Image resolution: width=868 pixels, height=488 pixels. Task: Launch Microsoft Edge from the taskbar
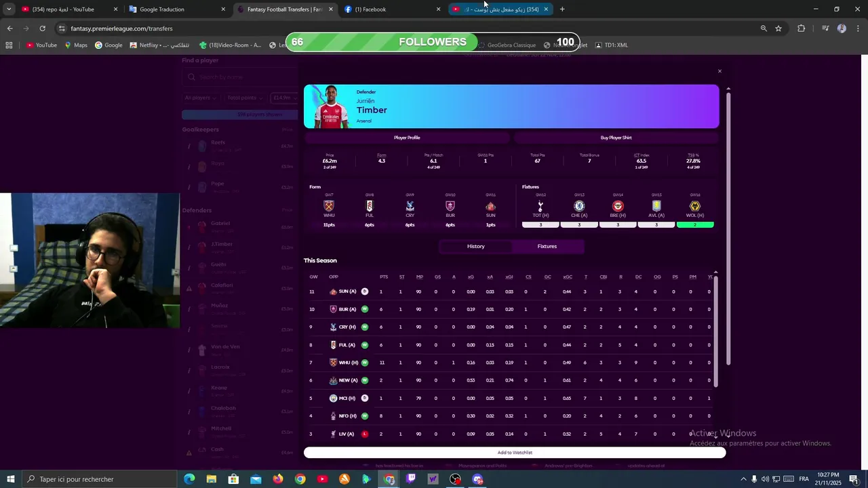coord(189,479)
